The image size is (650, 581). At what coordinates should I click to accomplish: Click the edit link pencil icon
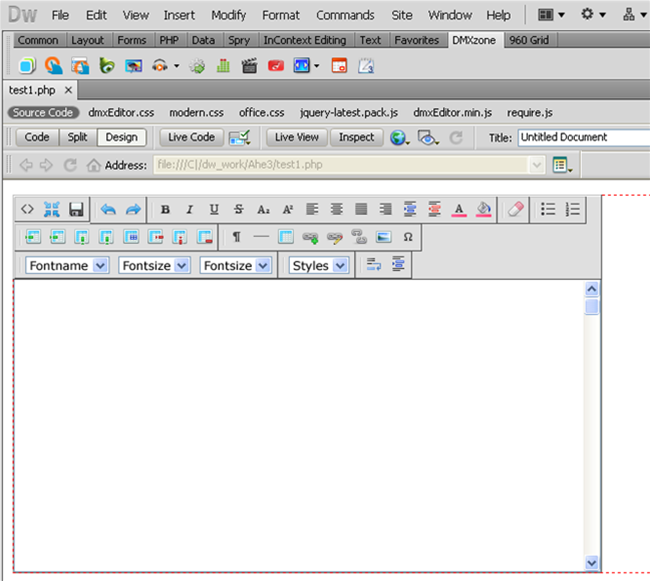[335, 237]
